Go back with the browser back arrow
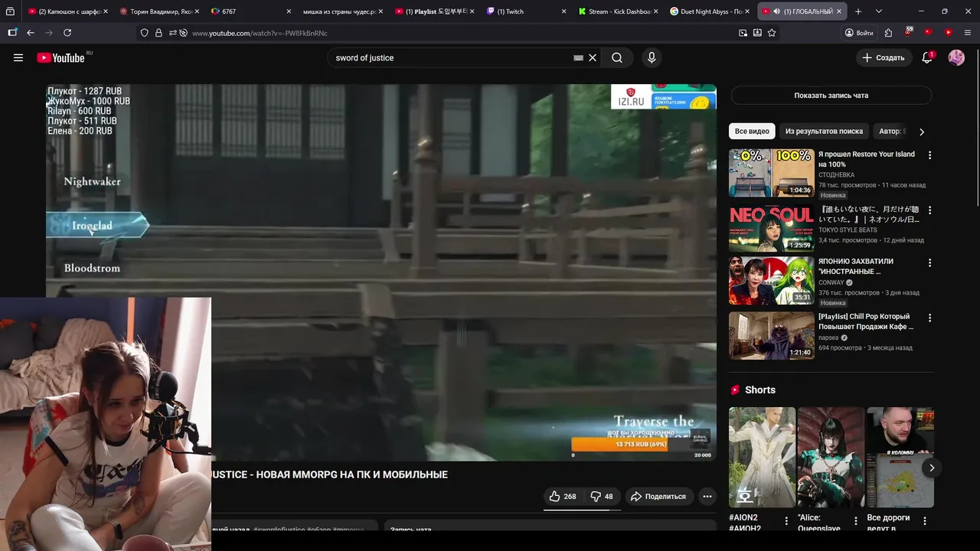This screenshot has width=980, height=551. tap(31, 33)
